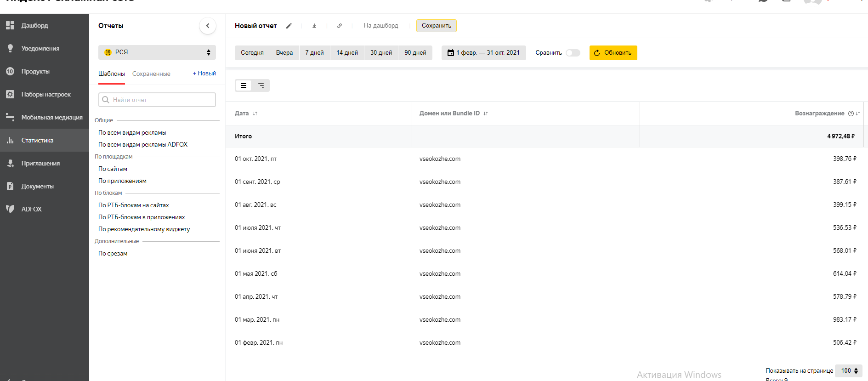Click the download report icon
This screenshot has width=868, height=381.
pos(314,26)
